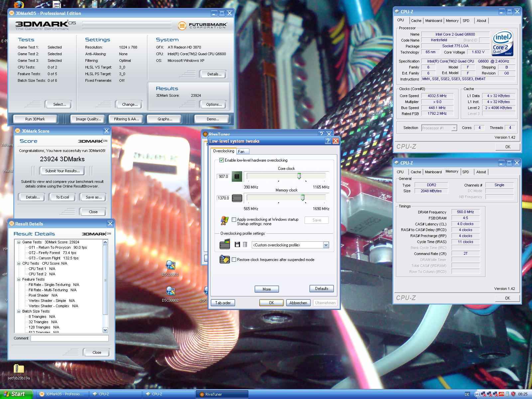Click the RivaTuner taskbar button

point(222,394)
